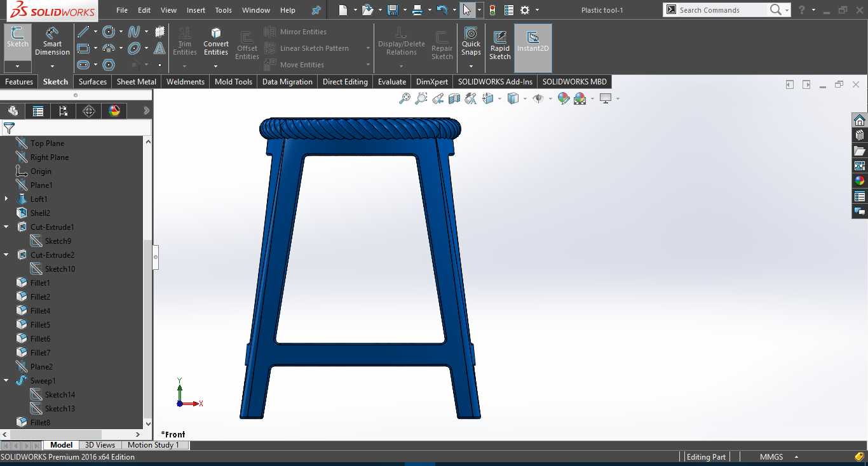Viewport: 868px width, 466px height.
Task: Switch to the 3D Views tab
Action: point(100,445)
